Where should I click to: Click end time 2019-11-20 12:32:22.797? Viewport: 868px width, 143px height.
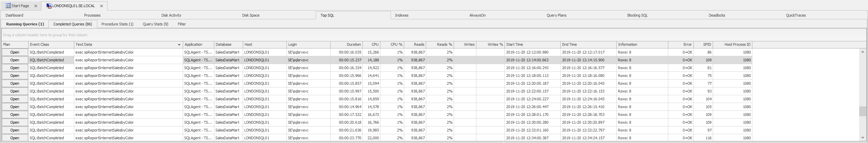[x=589, y=130]
